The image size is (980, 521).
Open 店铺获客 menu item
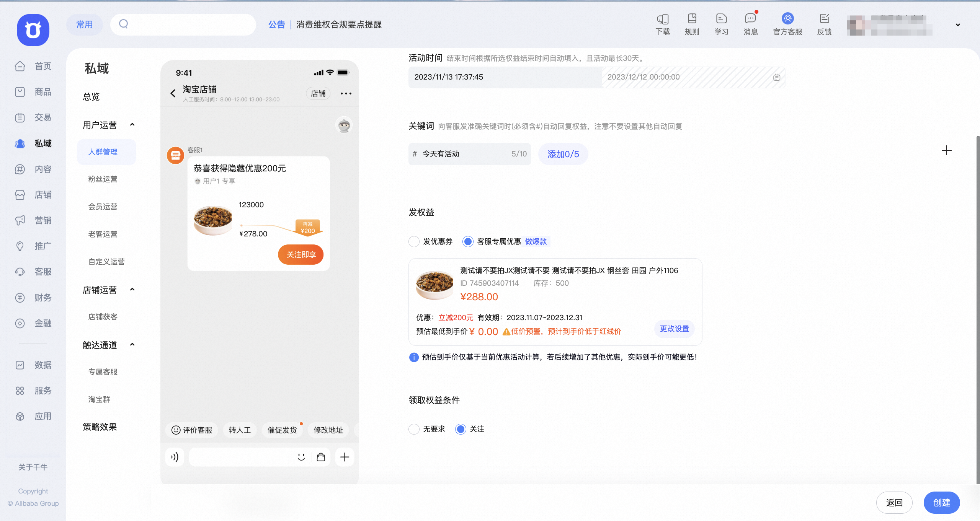click(103, 317)
